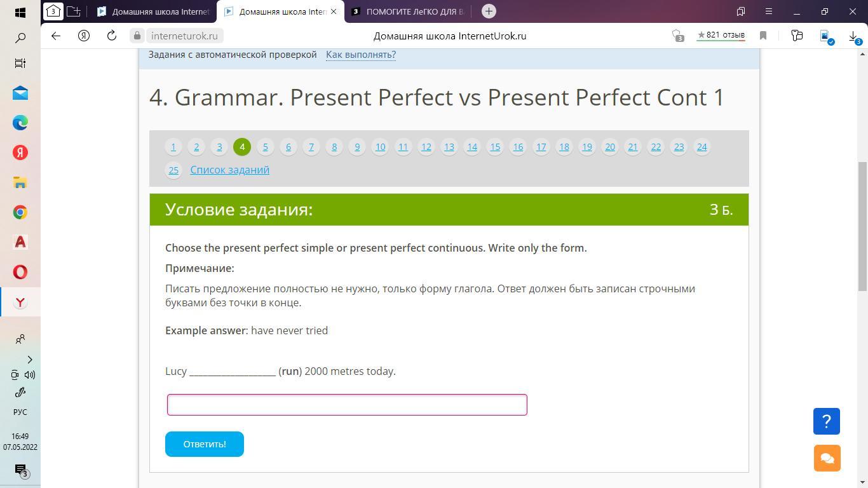
Task: Click the orange chat support icon
Action: [827, 458]
